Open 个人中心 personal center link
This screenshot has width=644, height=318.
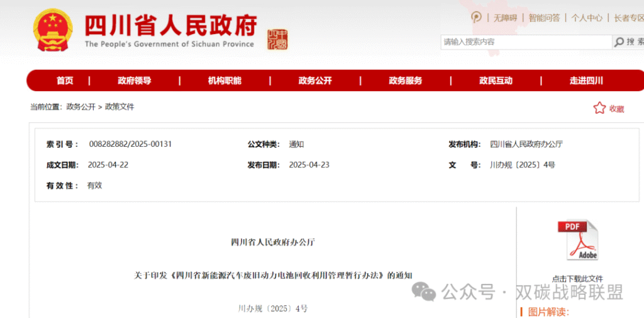587,18
